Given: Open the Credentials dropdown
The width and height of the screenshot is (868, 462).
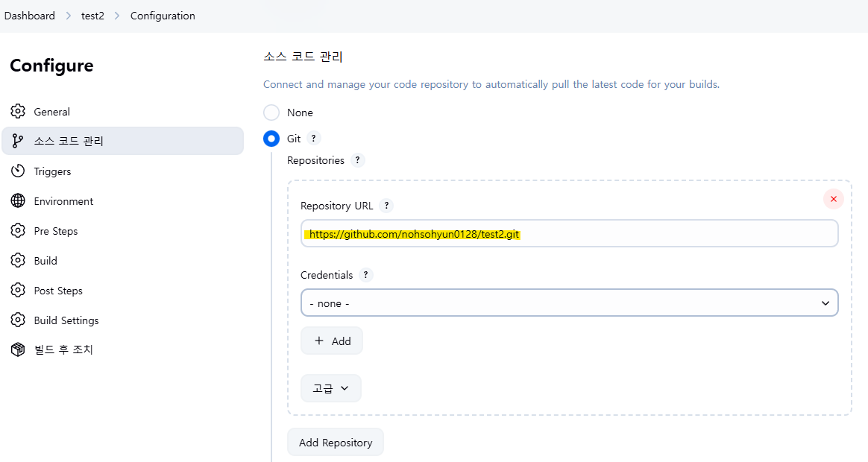Looking at the screenshot, I should [x=569, y=303].
